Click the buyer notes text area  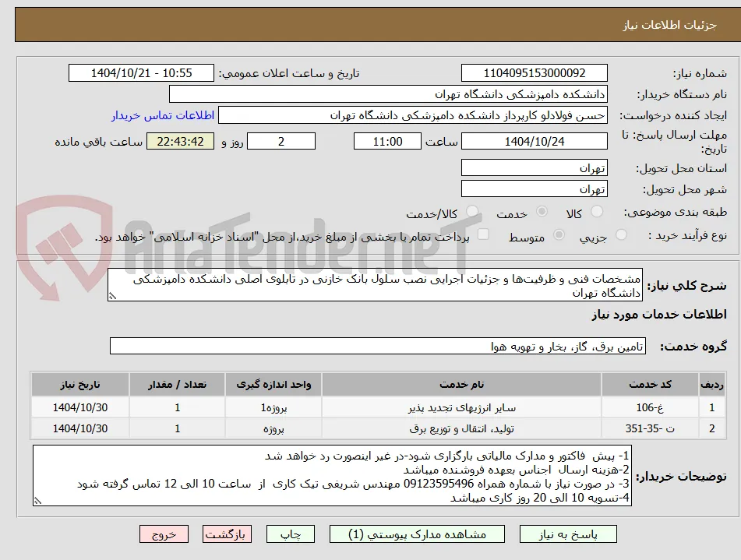332,476
